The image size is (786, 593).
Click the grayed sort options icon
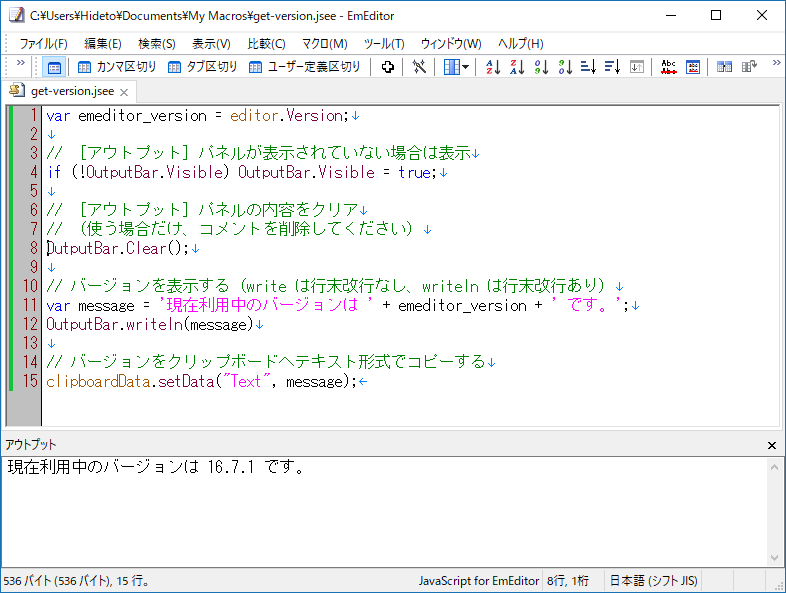(637, 67)
